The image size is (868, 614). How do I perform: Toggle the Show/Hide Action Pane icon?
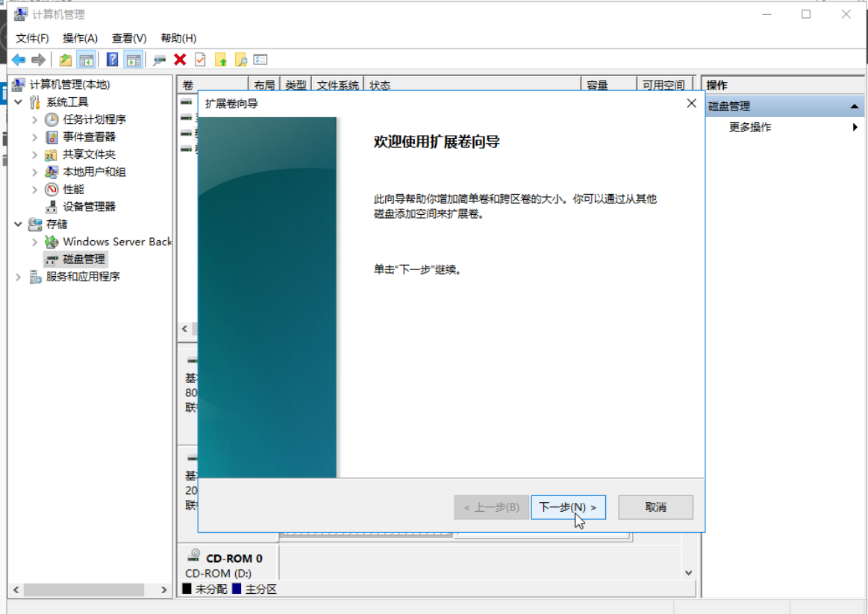(x=133, y=60)
